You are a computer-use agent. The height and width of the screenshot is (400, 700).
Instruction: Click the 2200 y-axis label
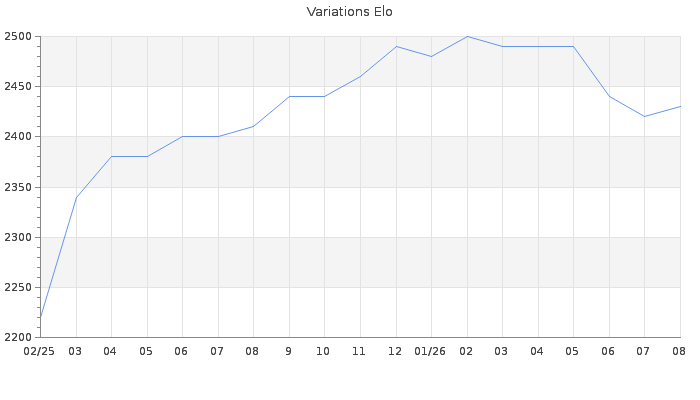[18, 338]
